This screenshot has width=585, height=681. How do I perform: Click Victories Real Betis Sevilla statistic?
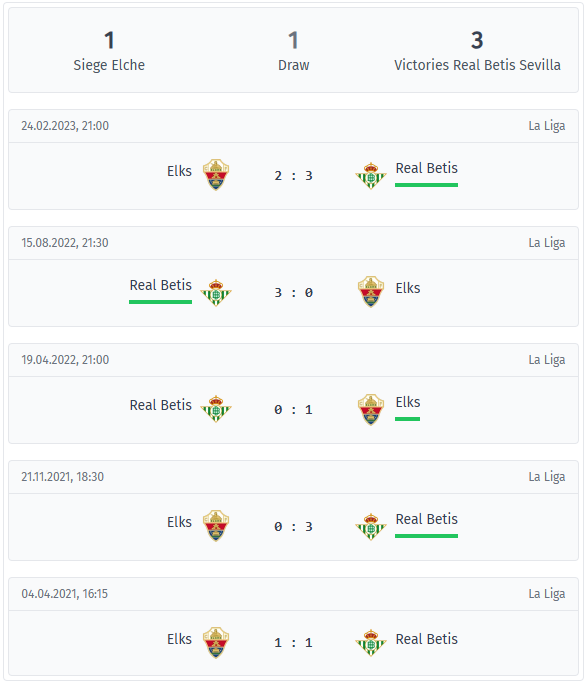(477, 51)
